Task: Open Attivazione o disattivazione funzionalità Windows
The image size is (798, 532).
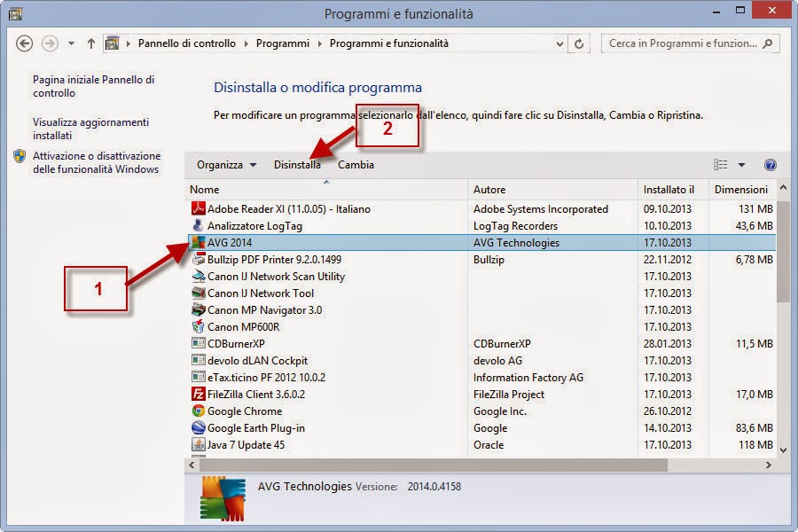Action: click(x=97, y=162)
